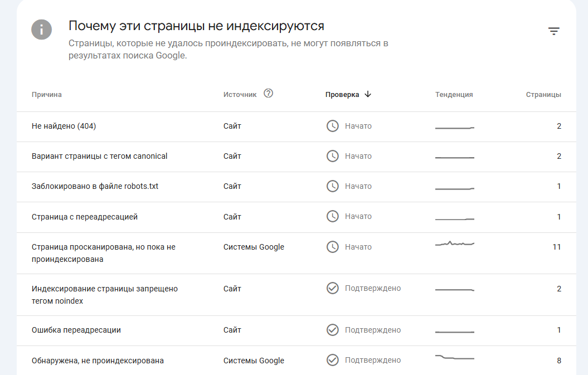Viewport: 588px width, 375px height.
Task: Open the crawled but not indexed row
Action: pyautogui.click(x=104, y=253)
